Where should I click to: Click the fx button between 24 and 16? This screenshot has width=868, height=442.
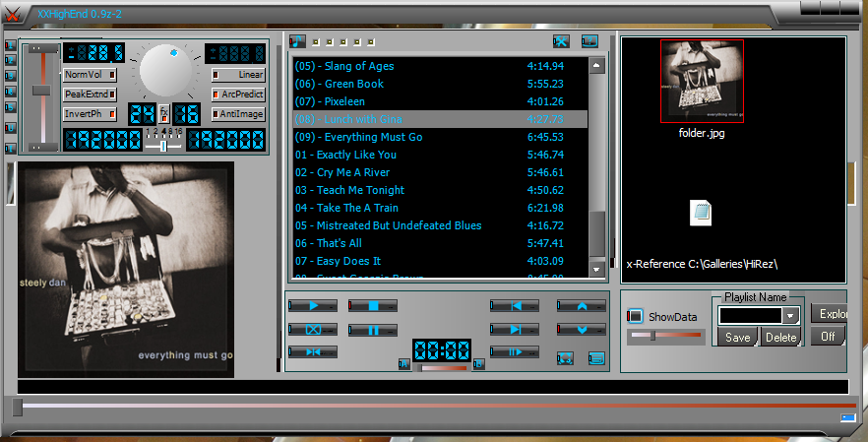click(163, 114)
